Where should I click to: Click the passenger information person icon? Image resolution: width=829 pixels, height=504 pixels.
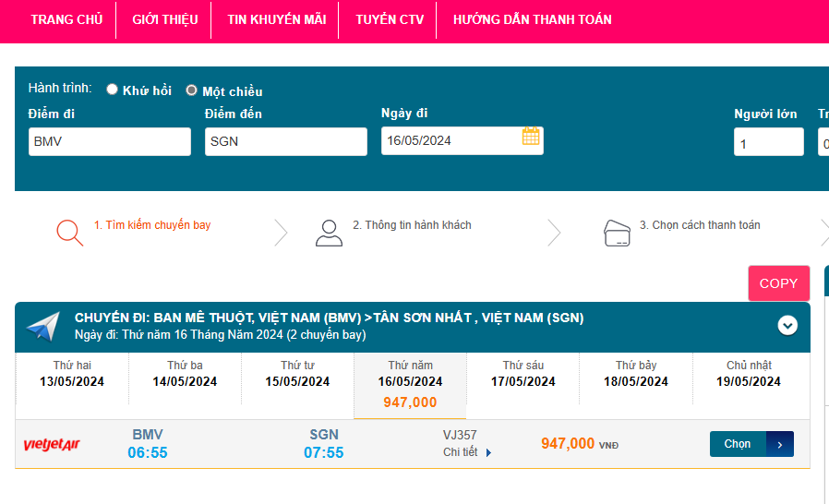pos(329,233)
